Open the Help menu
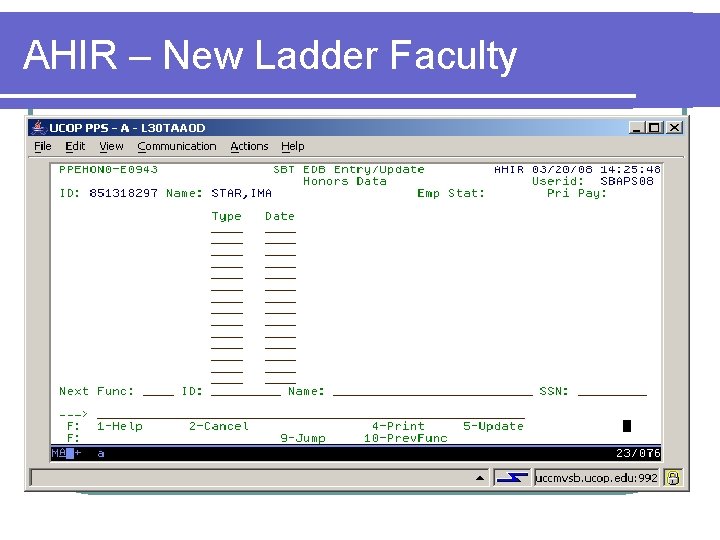Screen dimensions: 720x540 293,146
